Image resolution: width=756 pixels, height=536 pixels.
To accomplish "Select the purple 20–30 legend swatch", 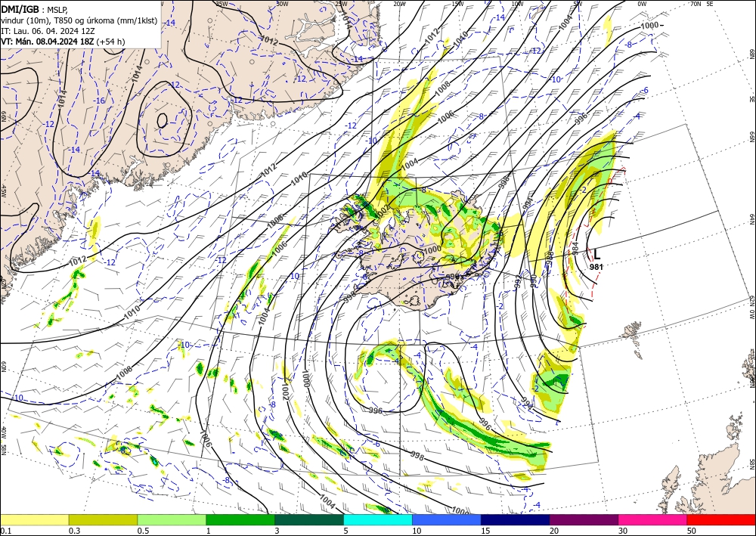I will tap(584, 519).
